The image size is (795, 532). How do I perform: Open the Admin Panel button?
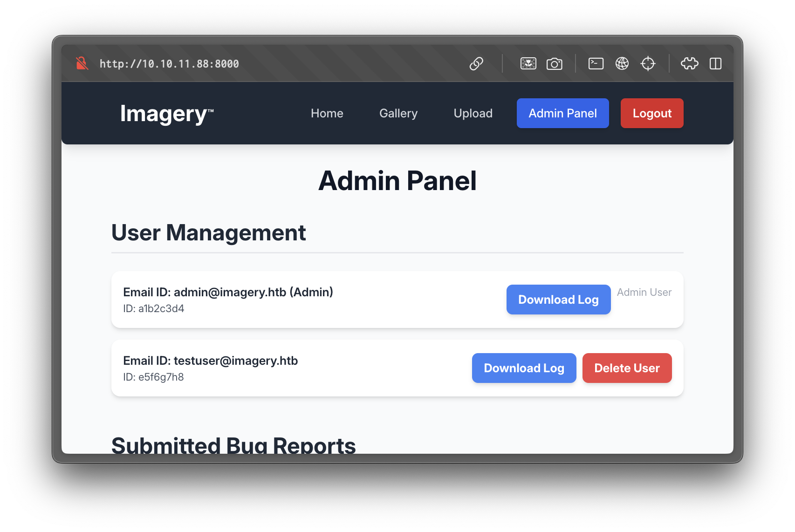pyautogui.click(x=562, y=113)
